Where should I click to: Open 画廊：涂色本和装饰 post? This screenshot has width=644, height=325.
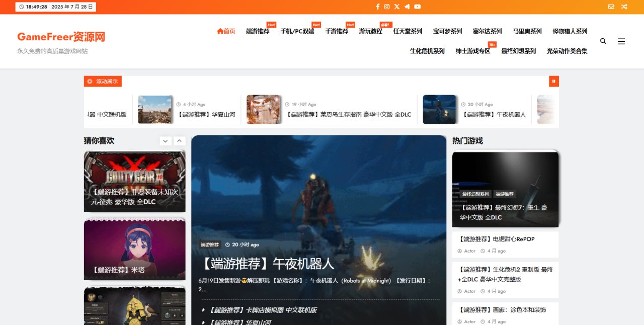click(502, 310)
